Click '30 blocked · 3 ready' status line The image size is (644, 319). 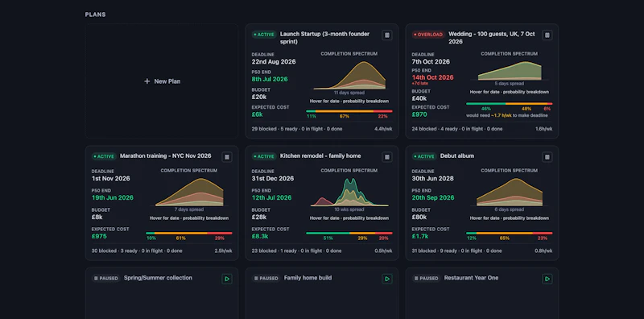[137, 251]
